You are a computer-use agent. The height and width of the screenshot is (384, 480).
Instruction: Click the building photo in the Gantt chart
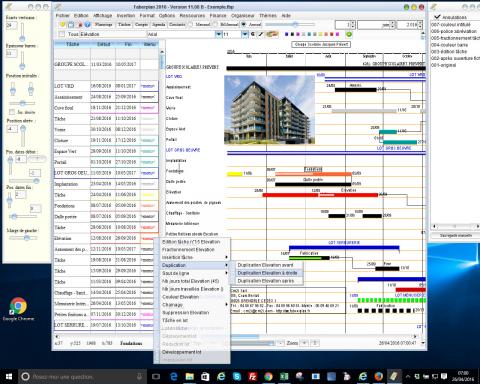(x=269, y=110)
